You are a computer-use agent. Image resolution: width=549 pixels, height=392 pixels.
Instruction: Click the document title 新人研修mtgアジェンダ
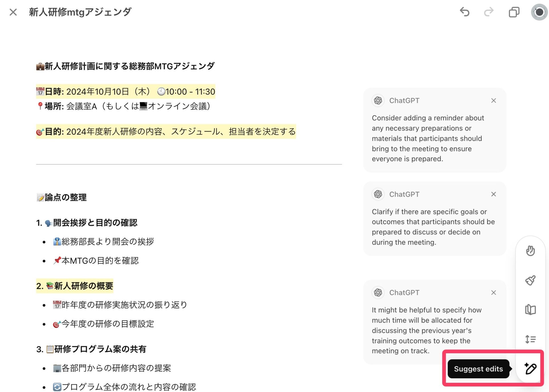(x=80, y=12)
